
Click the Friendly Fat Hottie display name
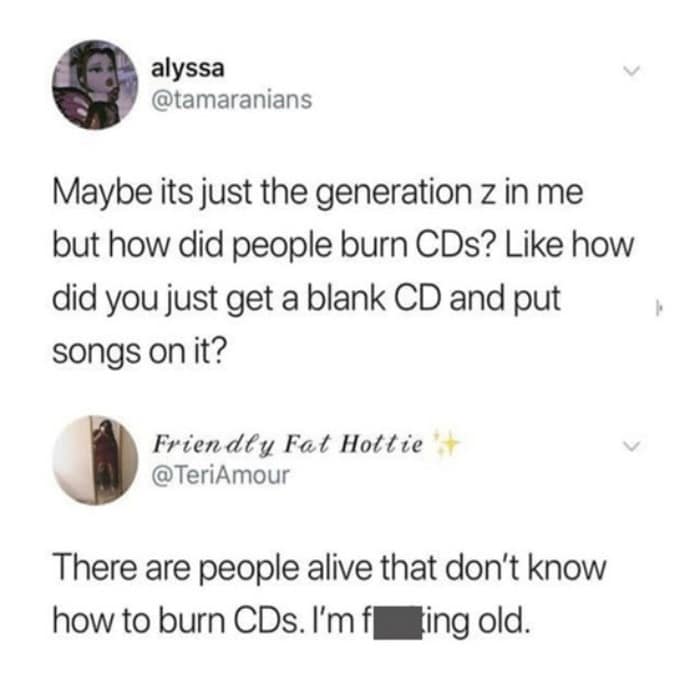(x=288, y=444)
